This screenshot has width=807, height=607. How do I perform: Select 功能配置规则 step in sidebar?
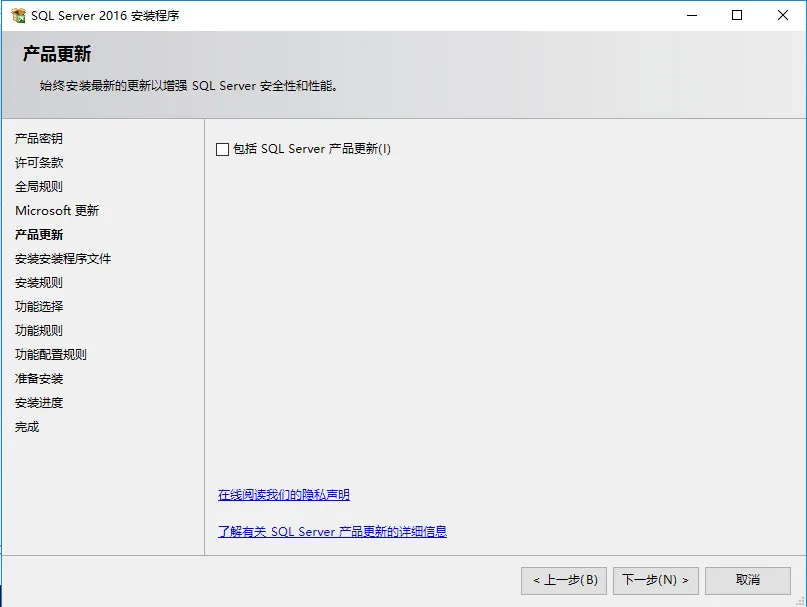pyautogui.click(x=50, y=355)
